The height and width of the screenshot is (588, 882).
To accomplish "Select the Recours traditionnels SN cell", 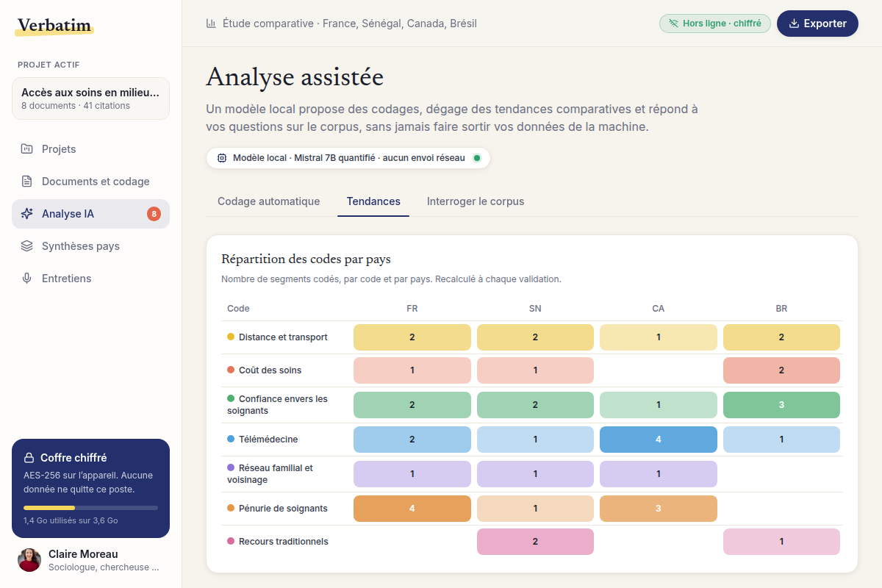I will tap(535, 542).
